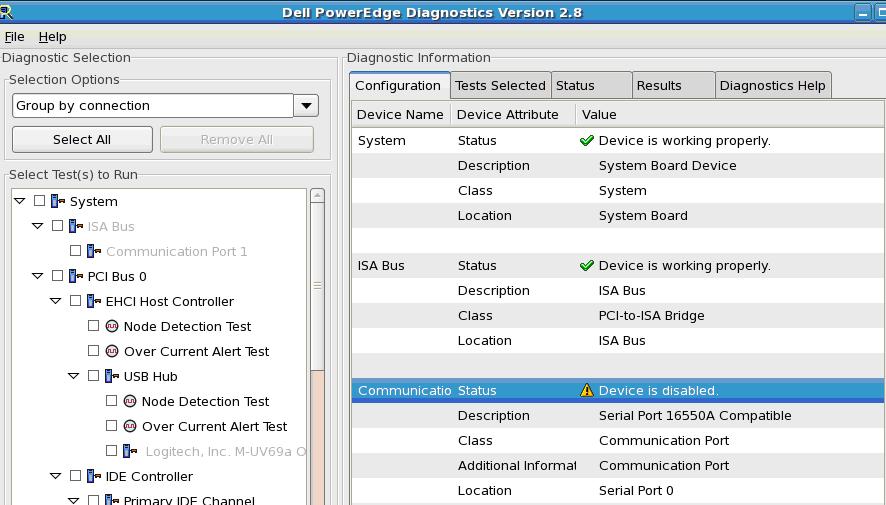This screenshot has width=886, height=505.
Task: Enable USB Hub Over Current Alert Test checkbox
Action: click(111, 425)
